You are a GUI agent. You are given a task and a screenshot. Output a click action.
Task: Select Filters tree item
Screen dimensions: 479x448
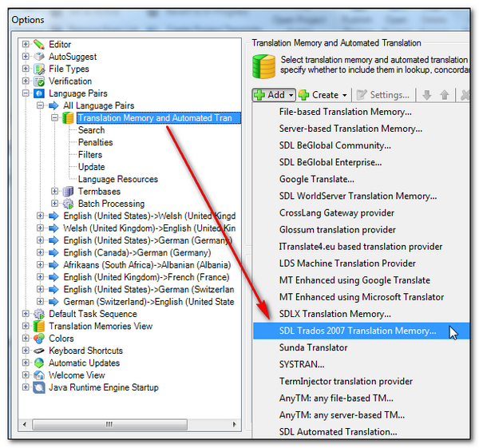pyautogui.click(x=89, y=155)
